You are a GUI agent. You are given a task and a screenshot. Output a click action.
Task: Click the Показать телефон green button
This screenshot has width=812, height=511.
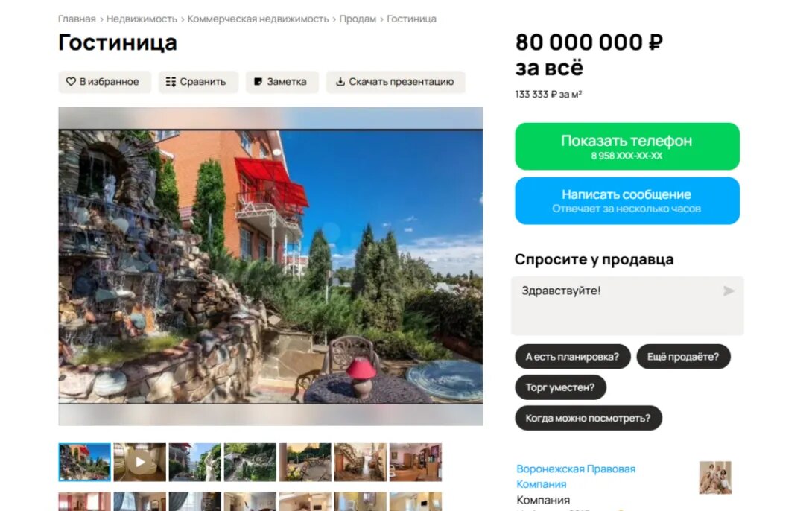point(627,146)
